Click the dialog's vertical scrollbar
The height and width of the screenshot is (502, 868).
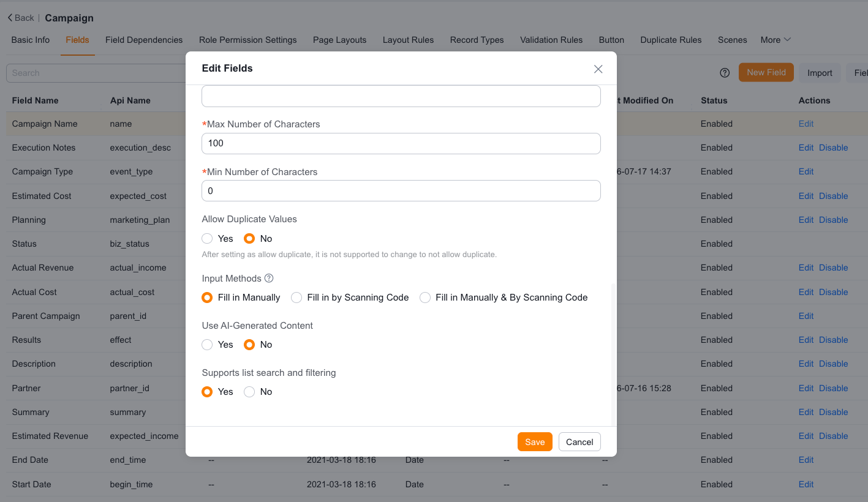(x=614, y=355)
